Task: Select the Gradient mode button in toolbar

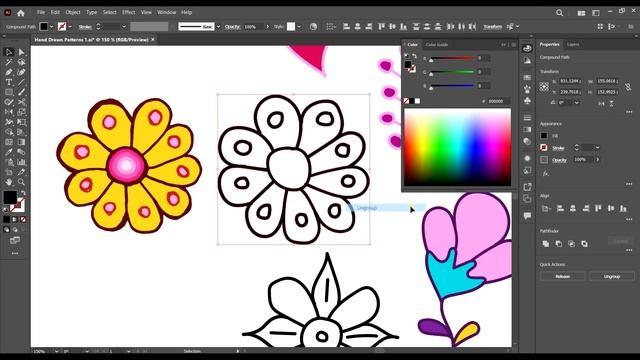Action: pos(15,220)
